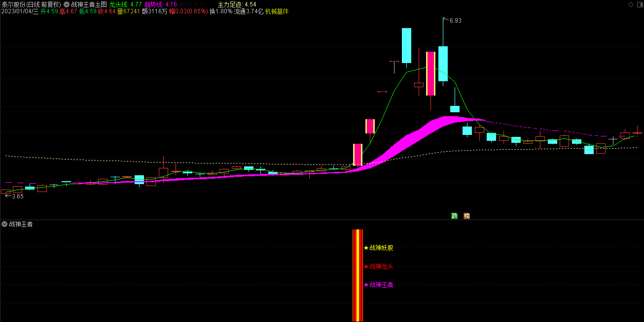
Task: Click the 泰尔股份 (日线.前复权) stock title
Action: (x=31, y=4)
